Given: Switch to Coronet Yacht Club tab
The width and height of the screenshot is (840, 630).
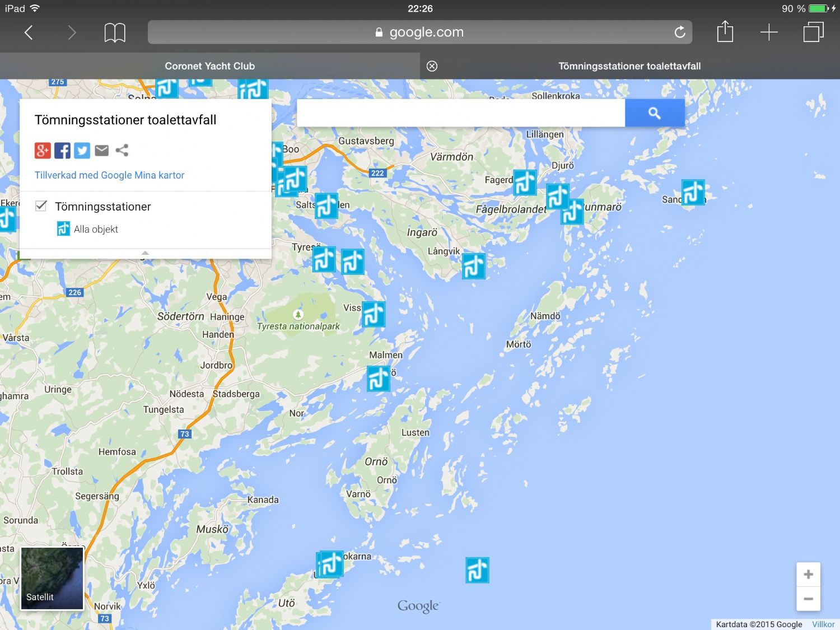Looking at the screenshot, I should tap(209, 66).
